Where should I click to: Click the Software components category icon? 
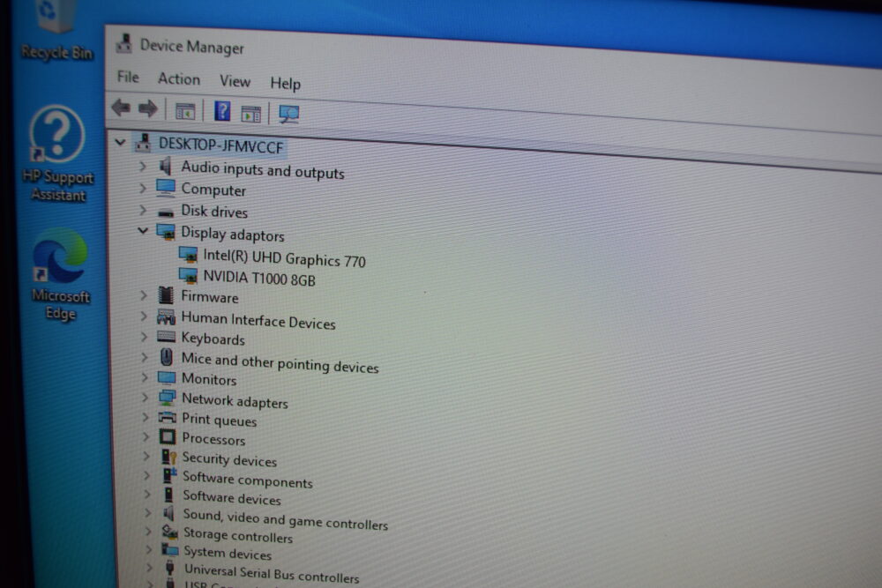(x=169, y=475)
